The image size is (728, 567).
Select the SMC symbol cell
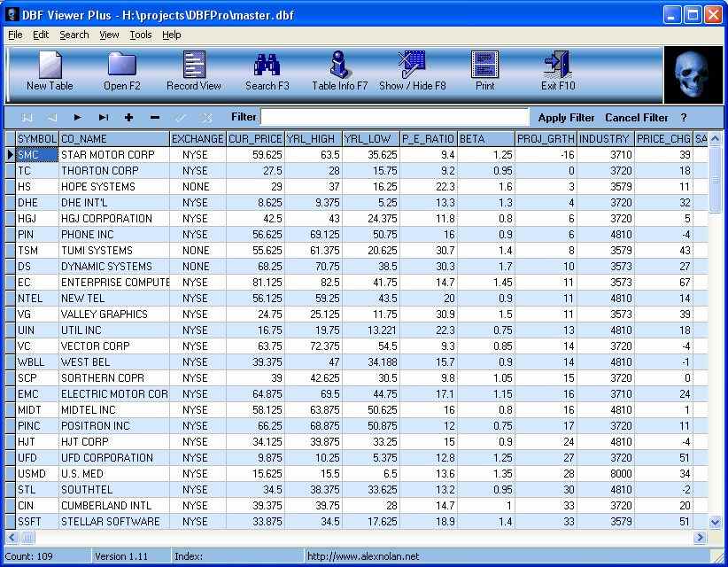click(37, 155)
